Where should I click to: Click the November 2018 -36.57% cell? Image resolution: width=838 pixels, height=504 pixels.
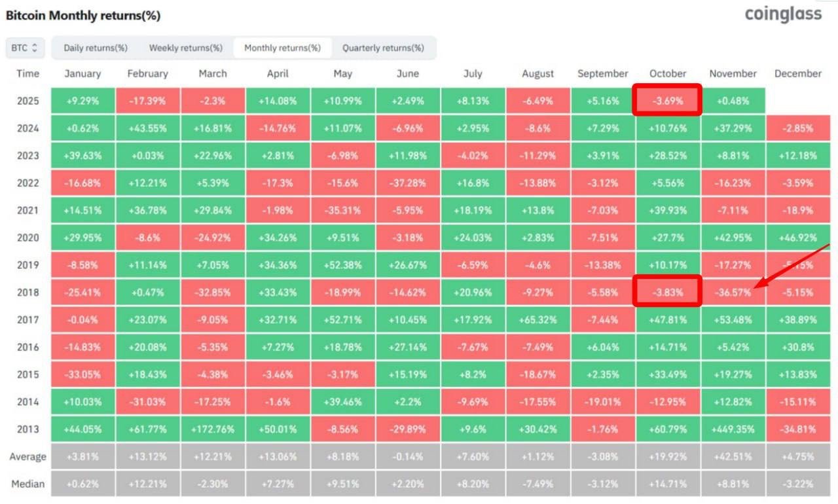tap(733, 292)
